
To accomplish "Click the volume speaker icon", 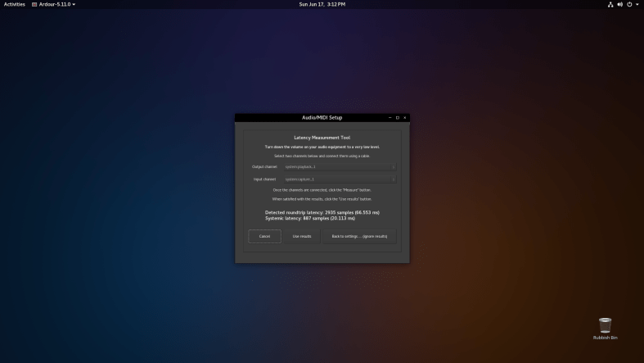I will [x=619, y=5].
